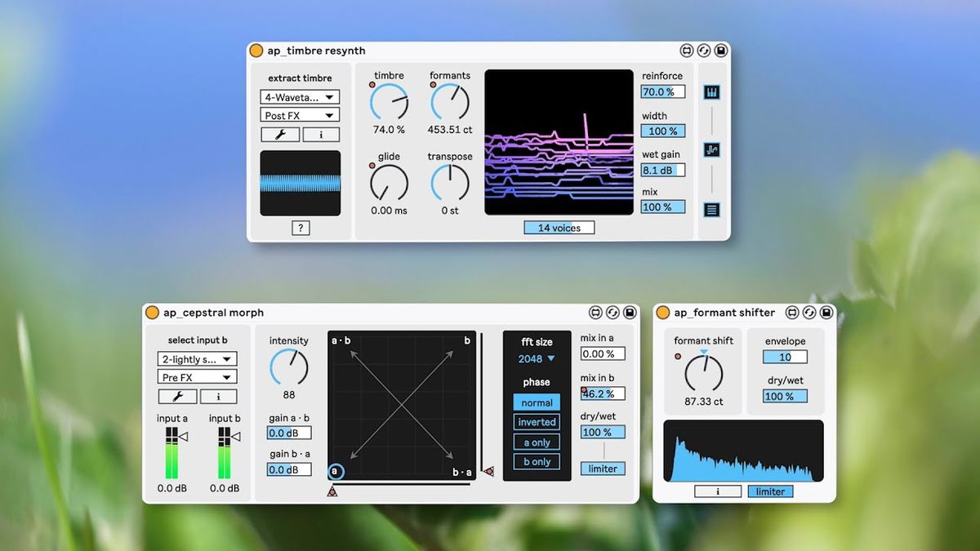Select the waveform mode icon in timbre resynth

[x=711, y=150]
